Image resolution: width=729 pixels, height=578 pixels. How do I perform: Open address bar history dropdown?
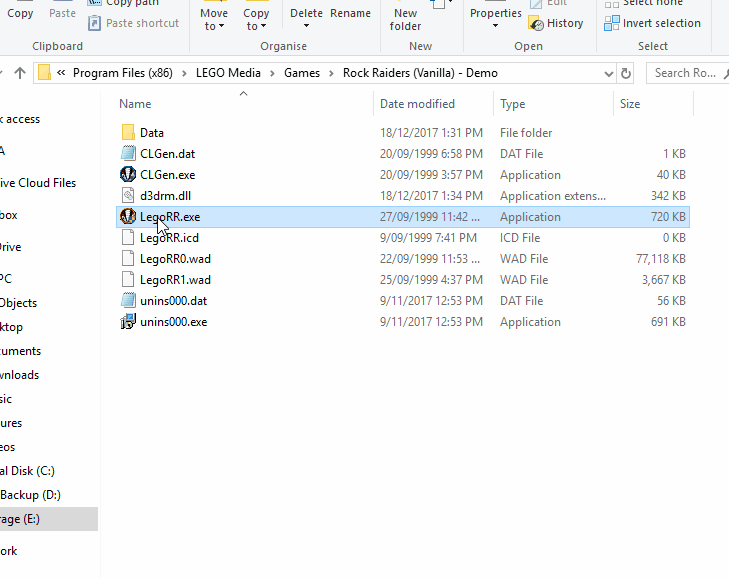coord(609,73)
